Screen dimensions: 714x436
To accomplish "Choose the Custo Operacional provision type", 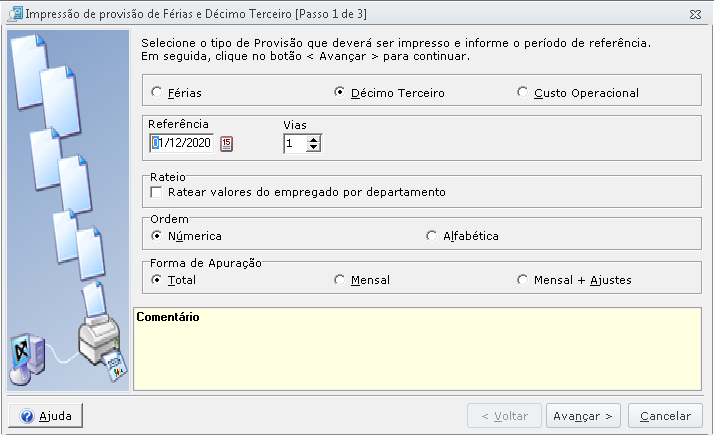I will pos(522,92).
